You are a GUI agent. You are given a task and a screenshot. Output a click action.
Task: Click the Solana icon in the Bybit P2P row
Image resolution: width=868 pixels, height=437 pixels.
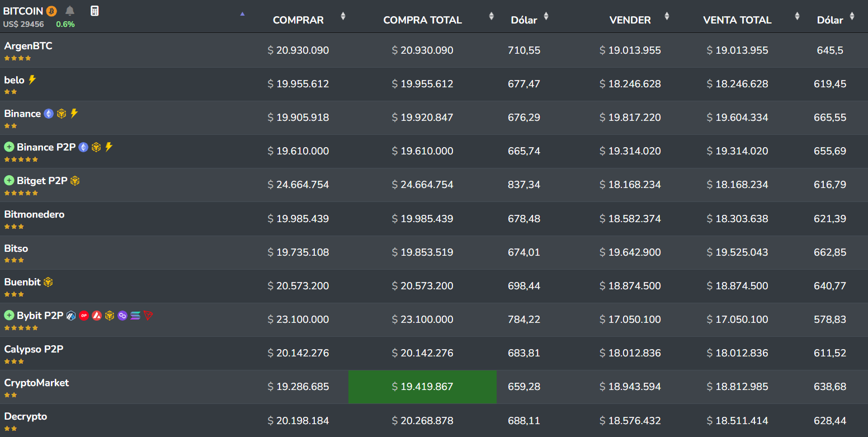pos(135,316)
